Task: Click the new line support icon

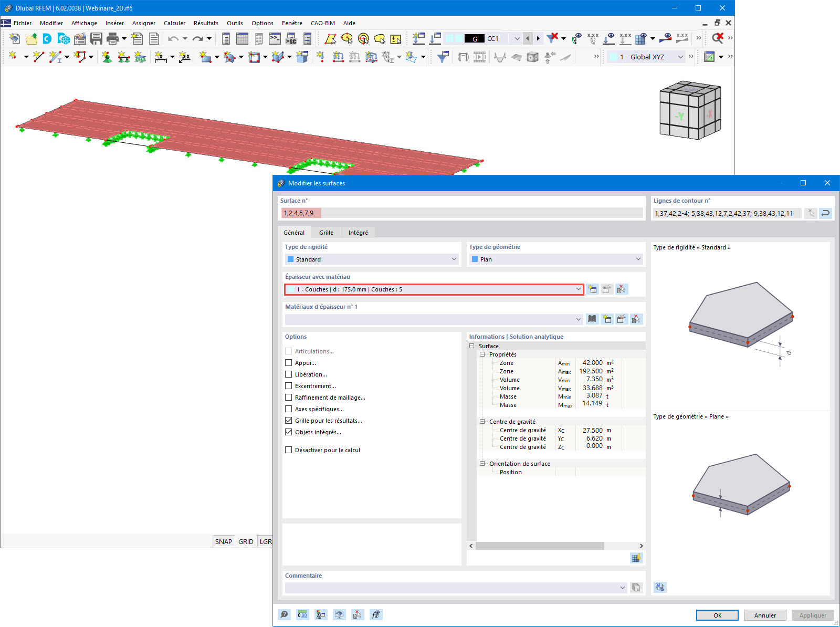Action: pos(123,57)
